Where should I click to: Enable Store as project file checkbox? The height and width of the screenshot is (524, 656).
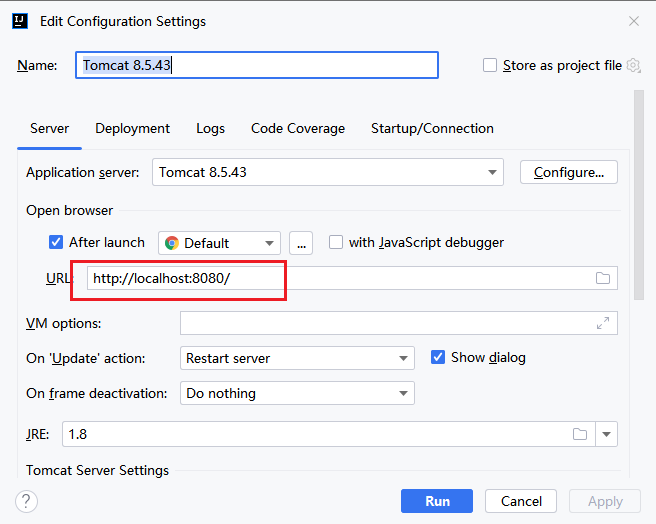(x=490, y=65)
